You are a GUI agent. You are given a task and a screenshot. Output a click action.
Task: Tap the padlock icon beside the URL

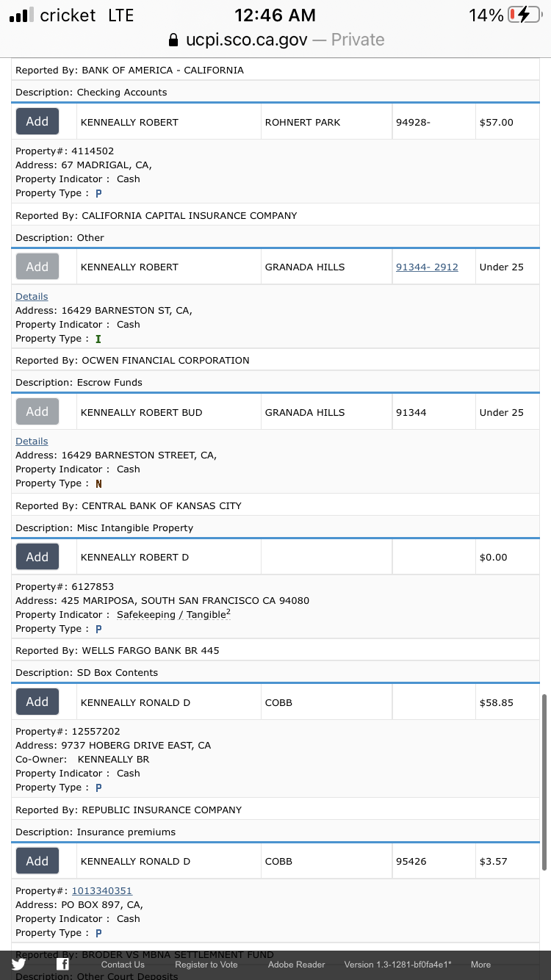tap(173, 40)
